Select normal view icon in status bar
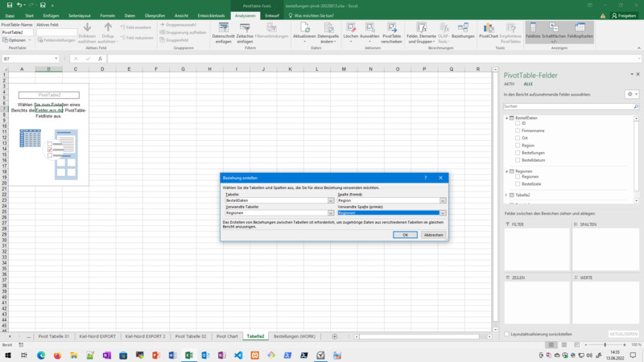Screen dimensions: 644x362 551,345
